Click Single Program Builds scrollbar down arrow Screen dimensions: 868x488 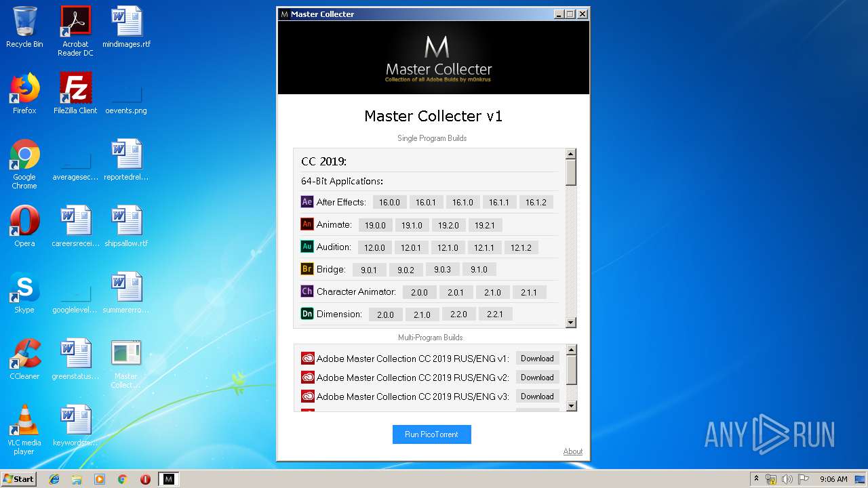click(x=571, y=323)
